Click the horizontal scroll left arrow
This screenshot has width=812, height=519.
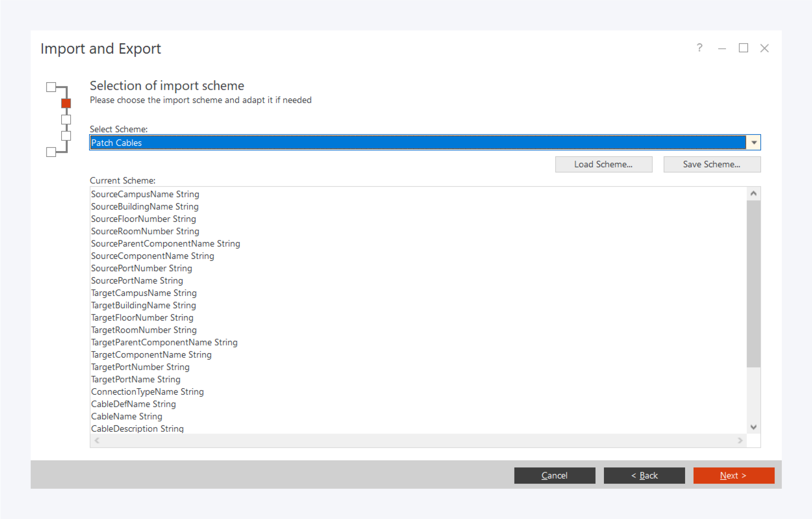click(97, 441)
